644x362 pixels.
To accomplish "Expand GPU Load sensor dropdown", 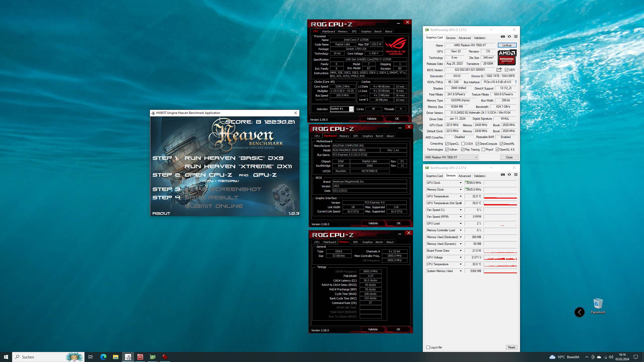I will click(461, 223).
